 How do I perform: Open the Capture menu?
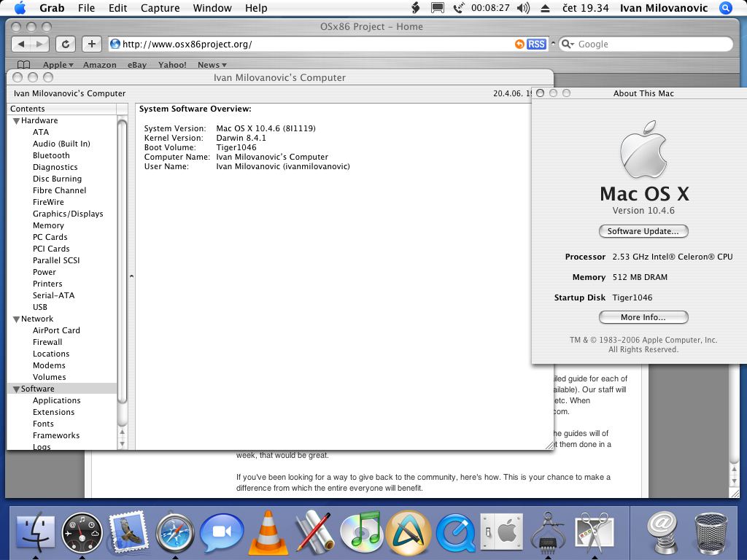point(160,8)
